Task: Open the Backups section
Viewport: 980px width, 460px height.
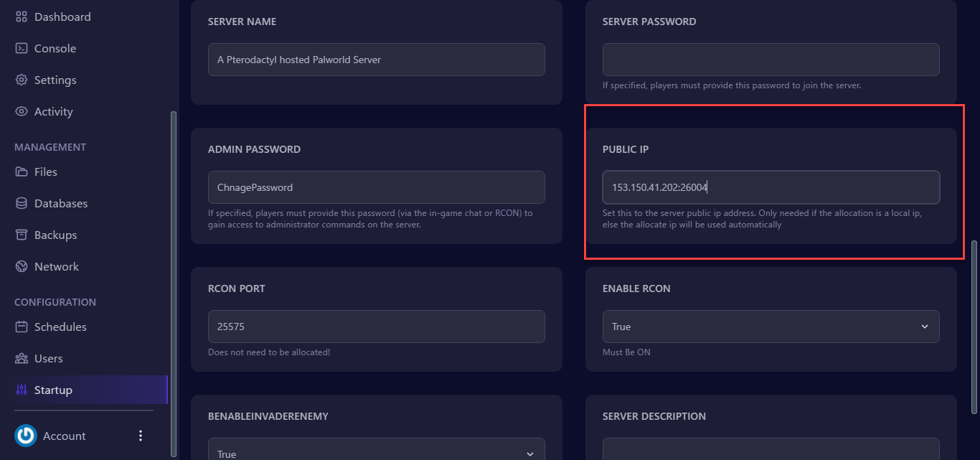Action: pos(55,235)
